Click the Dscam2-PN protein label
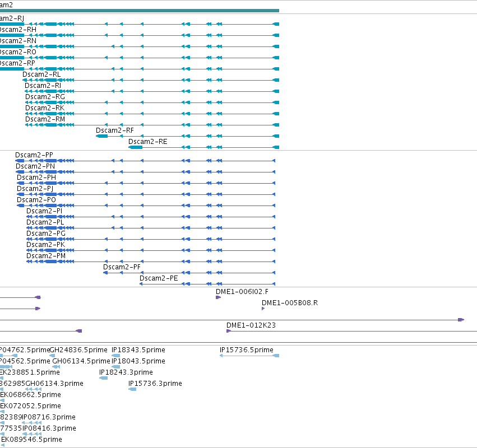The image size is (477, 448). pyautogui.click(x=35, y=166)
